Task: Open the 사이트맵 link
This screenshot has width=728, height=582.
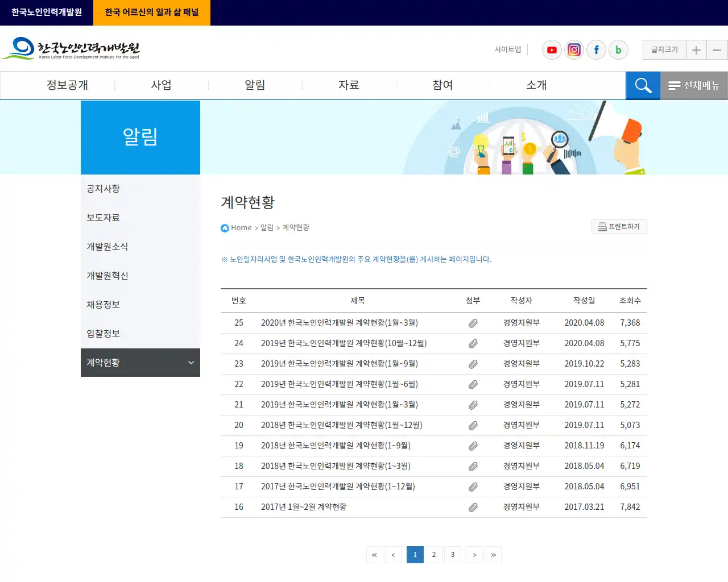Action: click(x=508, y=50)
